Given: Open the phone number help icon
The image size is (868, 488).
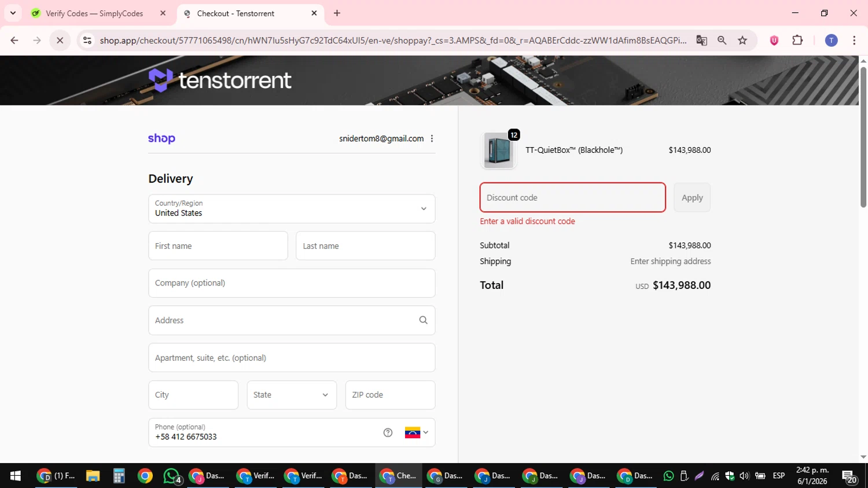Looking at the screenshot, I should tap(388, 432).
